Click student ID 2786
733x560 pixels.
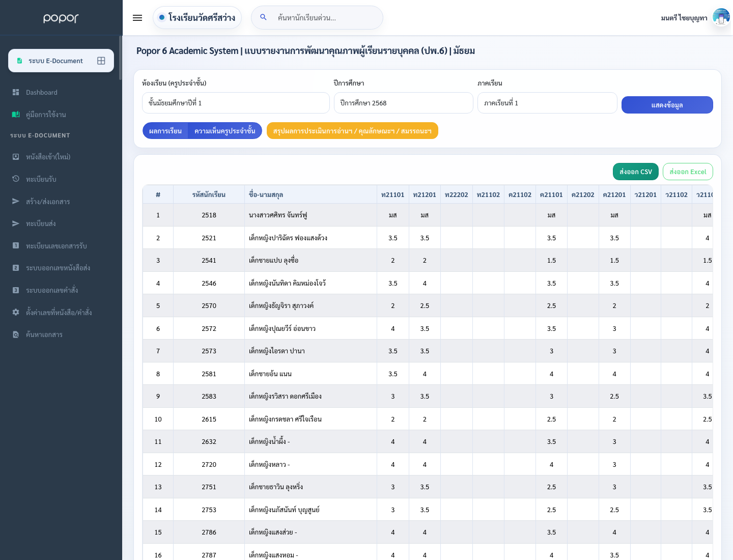(209, 532)
